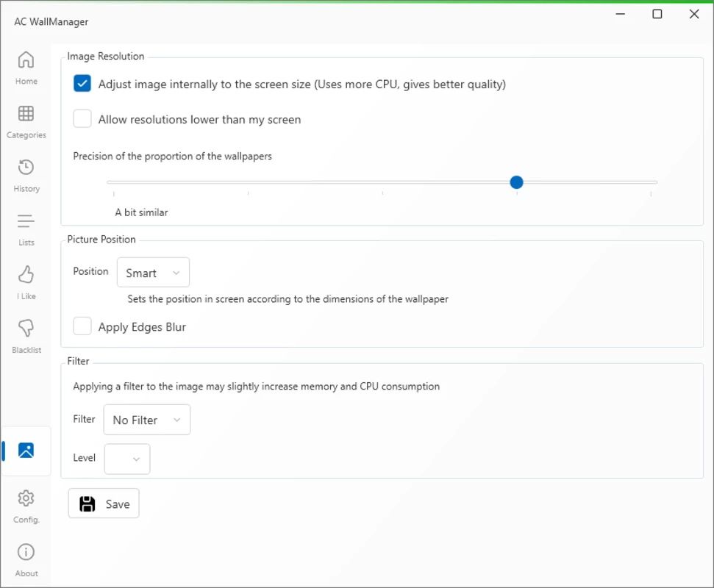Click the filter memory and CPU warning text

pyautogui.click(x=257, y=387)
